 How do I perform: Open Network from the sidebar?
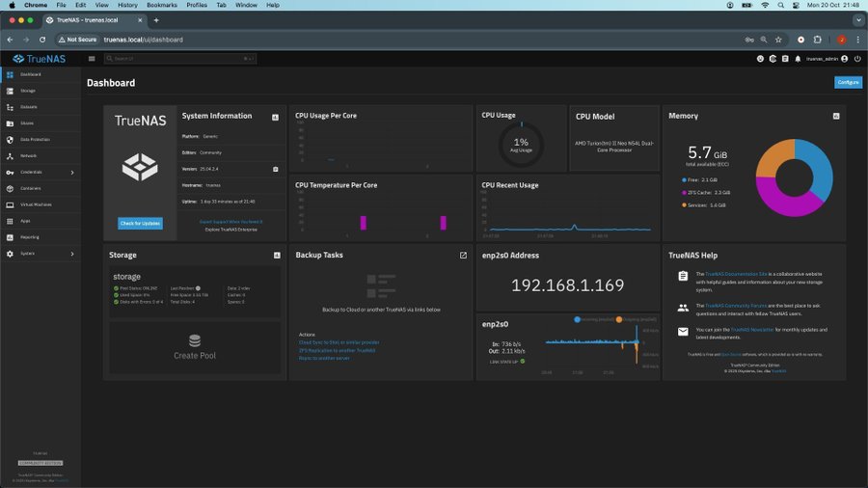pos(29,155)
